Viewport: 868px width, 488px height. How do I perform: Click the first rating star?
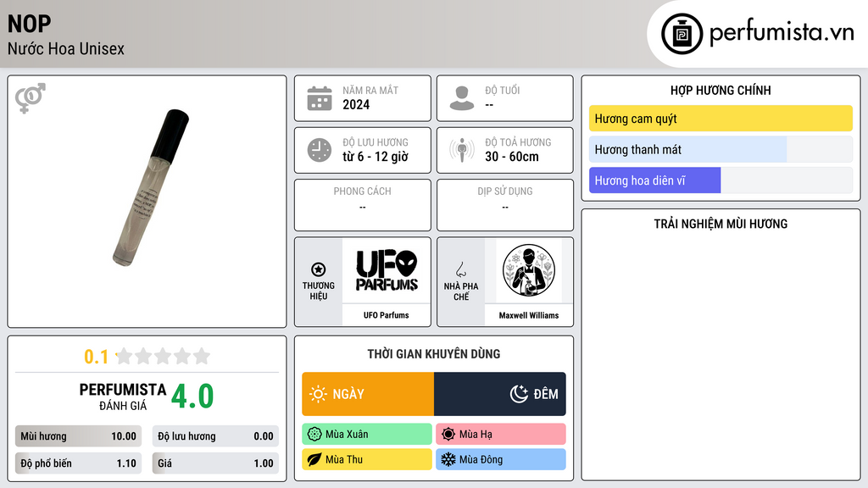[125, 356]
